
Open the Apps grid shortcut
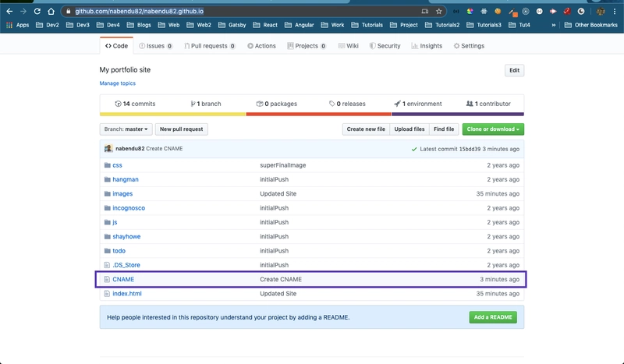coord(17,25)
